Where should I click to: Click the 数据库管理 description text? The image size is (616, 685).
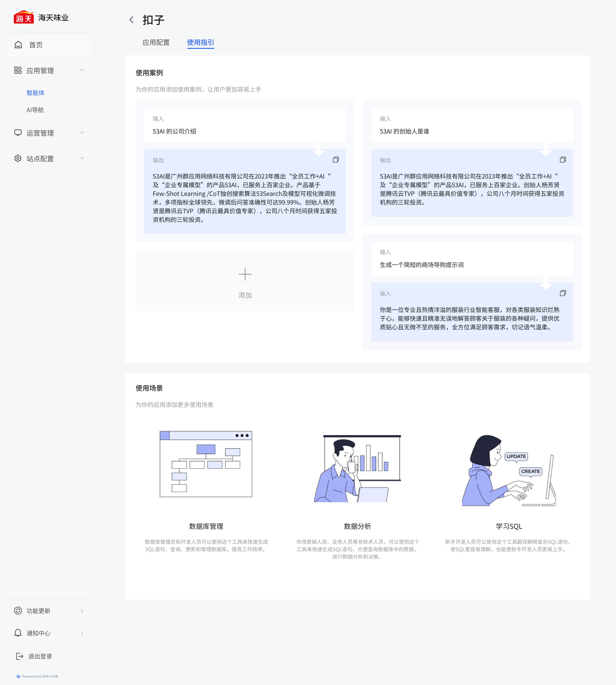pyautogui.click(x=206, y=546)
